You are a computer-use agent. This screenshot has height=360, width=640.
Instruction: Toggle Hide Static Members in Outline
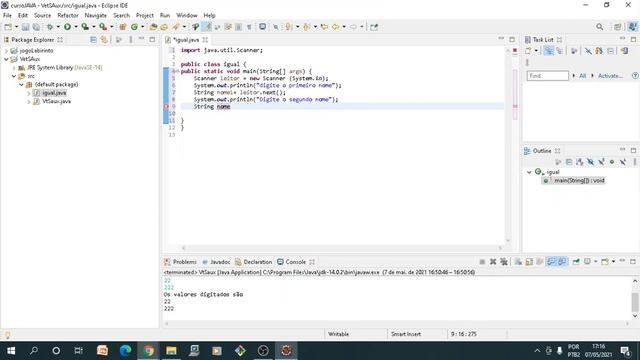click(601, 162)
